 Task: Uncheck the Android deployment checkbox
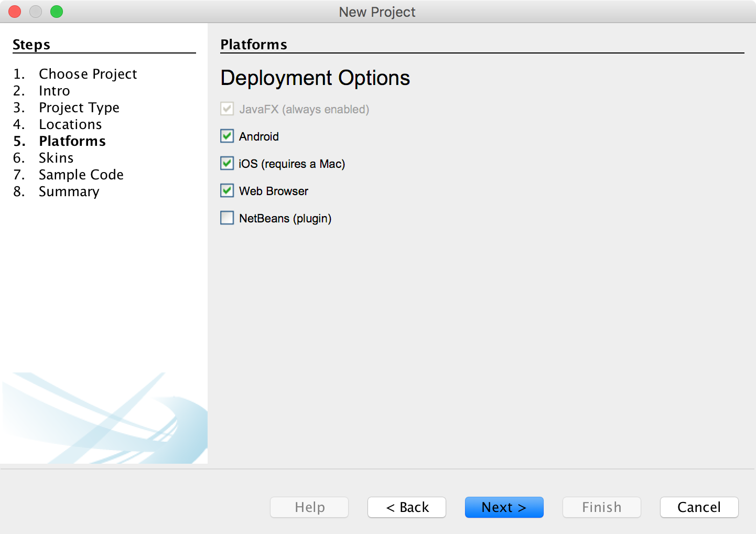click(227, 136)
